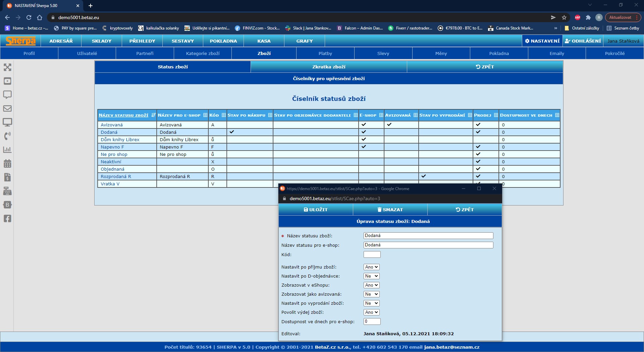Sort table by Kód column icon
The image size is (644, 352).
point(223,115)
